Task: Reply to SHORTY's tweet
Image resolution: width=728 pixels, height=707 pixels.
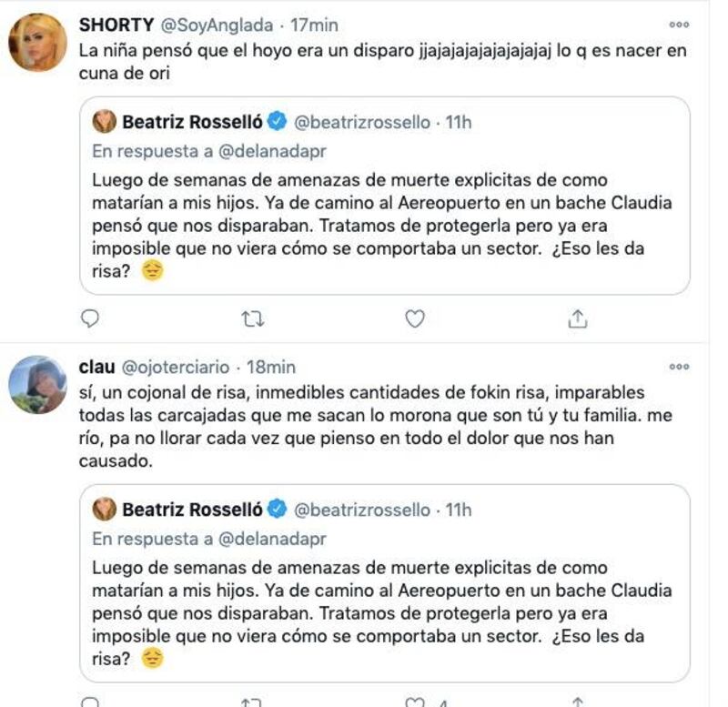Action: pos(89,318)
